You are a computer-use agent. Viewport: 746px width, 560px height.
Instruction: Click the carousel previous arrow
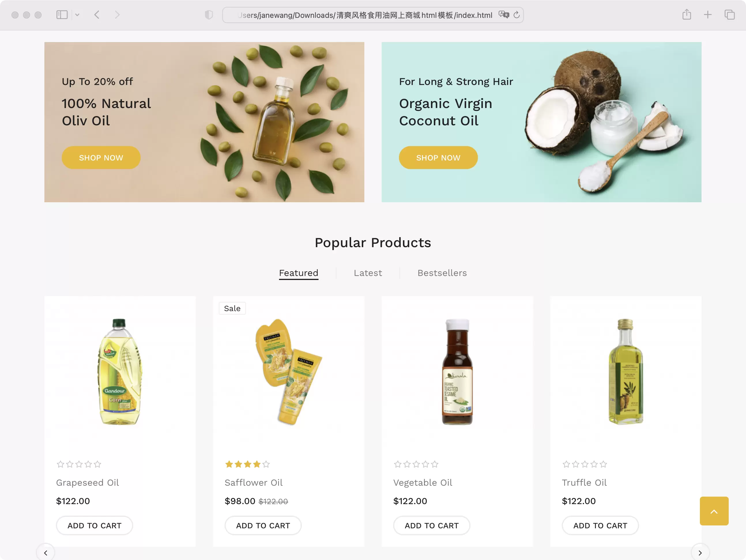46,553
